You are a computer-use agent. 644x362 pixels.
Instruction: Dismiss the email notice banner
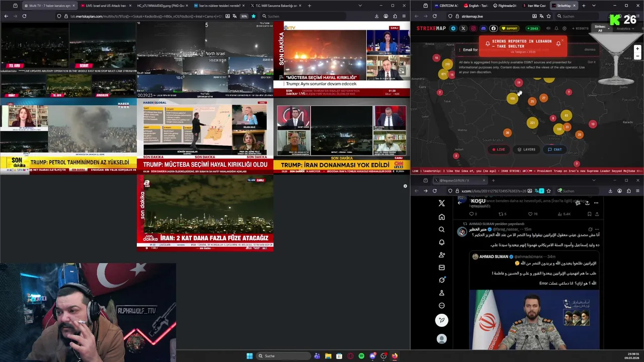point(590,49)
